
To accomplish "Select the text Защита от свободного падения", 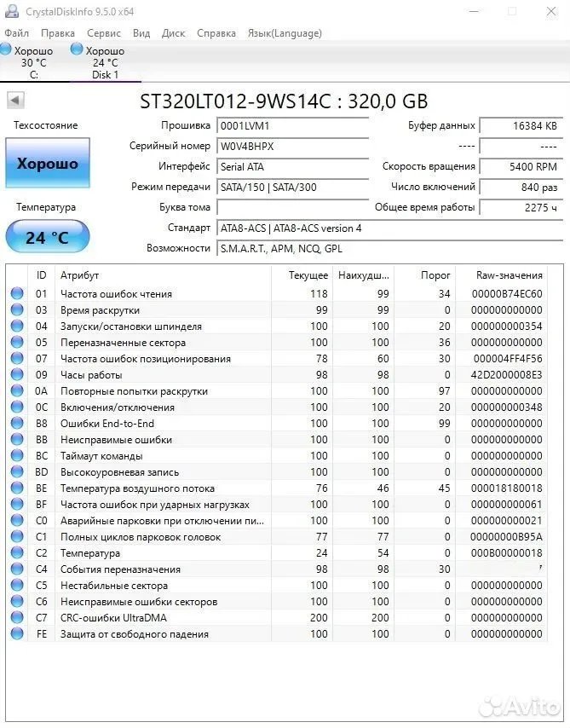I will tap(135, 634).
